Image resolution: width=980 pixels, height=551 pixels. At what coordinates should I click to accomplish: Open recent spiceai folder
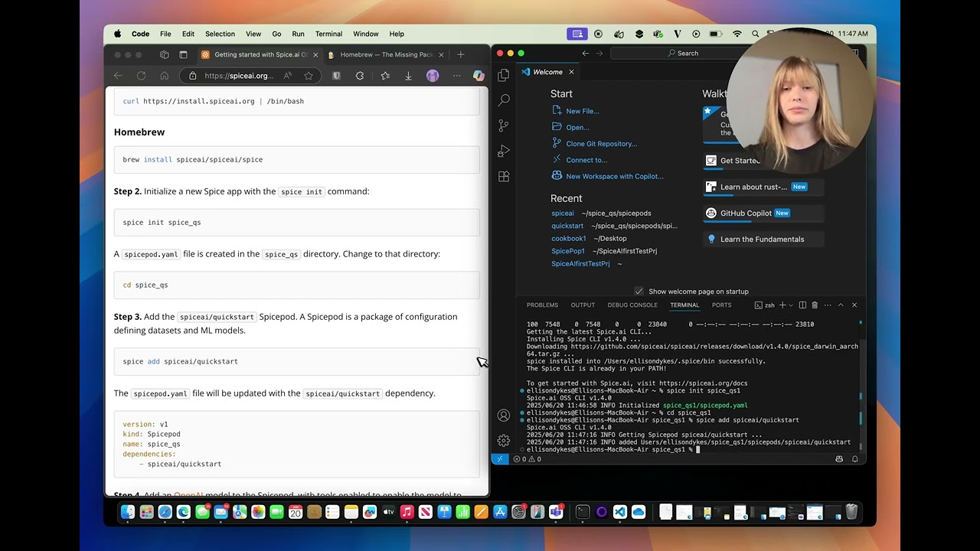click(x=563, y=214)
